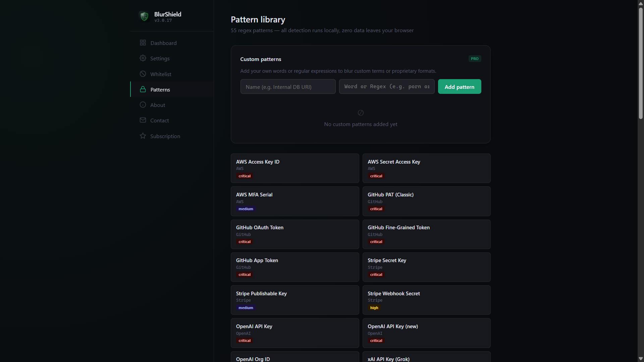Click the Patterns lock icon
This screenshot has width=644, height=362.
[143, 89]
